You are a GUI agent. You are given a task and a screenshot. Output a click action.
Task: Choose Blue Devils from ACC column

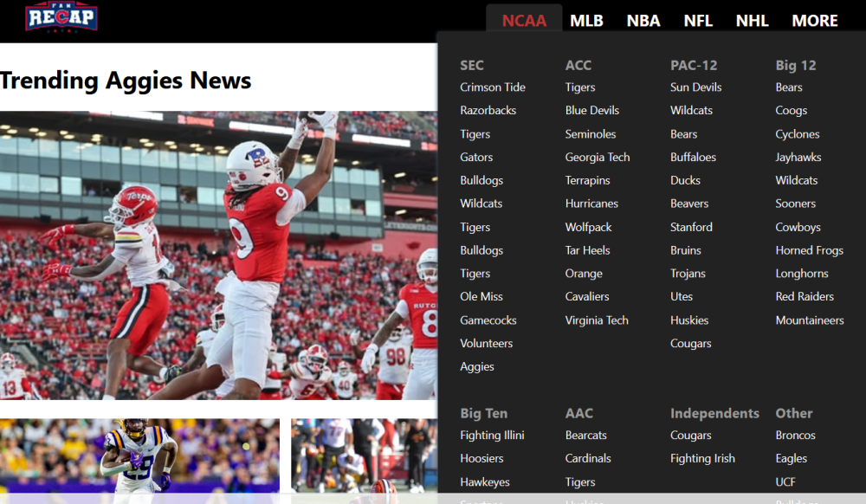click(x=592, y=111)
